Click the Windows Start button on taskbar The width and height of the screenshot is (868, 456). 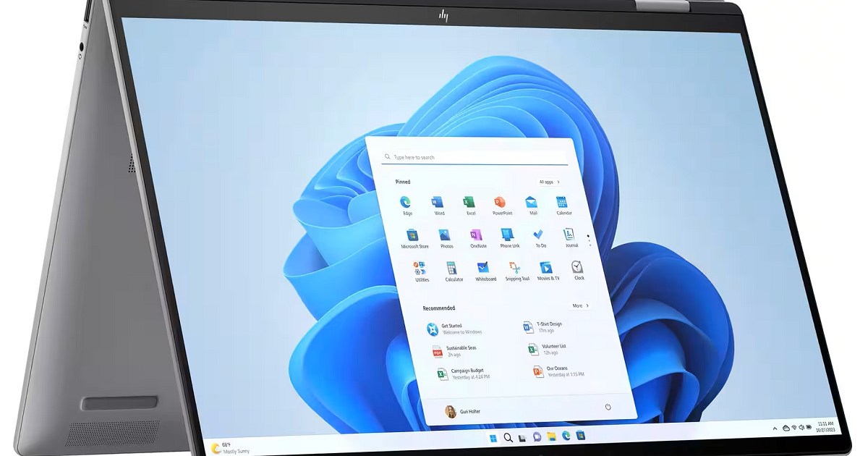click(493, 437)
